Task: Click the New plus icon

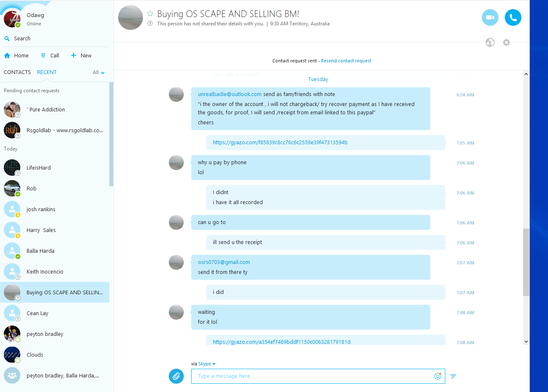Action: tap(74, 55)
